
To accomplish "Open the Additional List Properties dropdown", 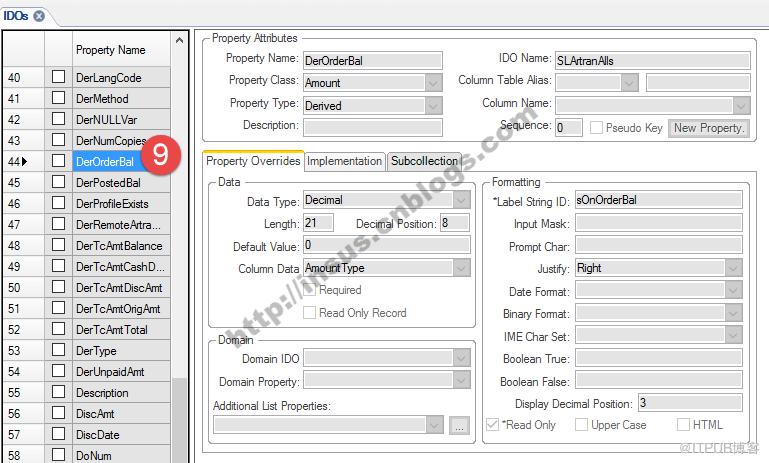I will click(x=434, y=425).
